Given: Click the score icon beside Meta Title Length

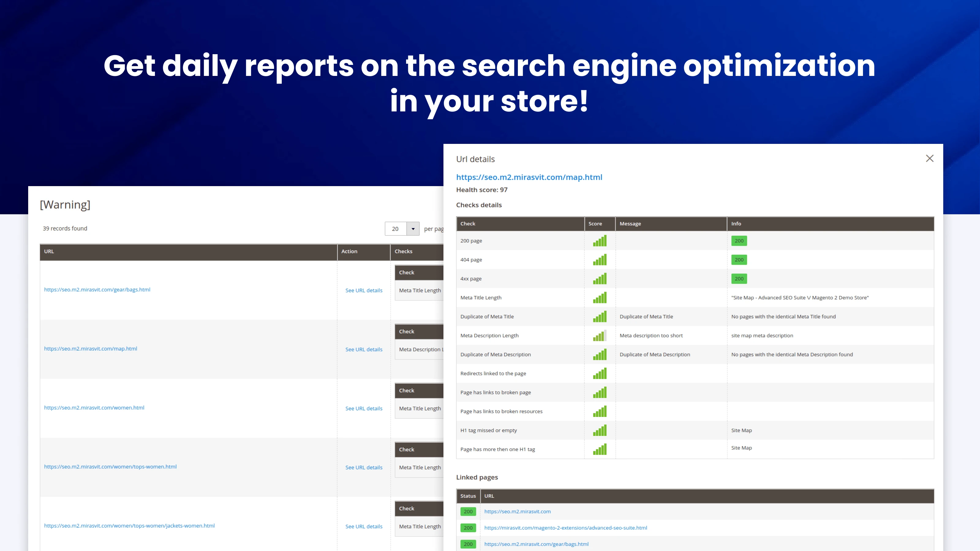Looking at the screenshot, I should pyautogui.click(x=600, y=297).
